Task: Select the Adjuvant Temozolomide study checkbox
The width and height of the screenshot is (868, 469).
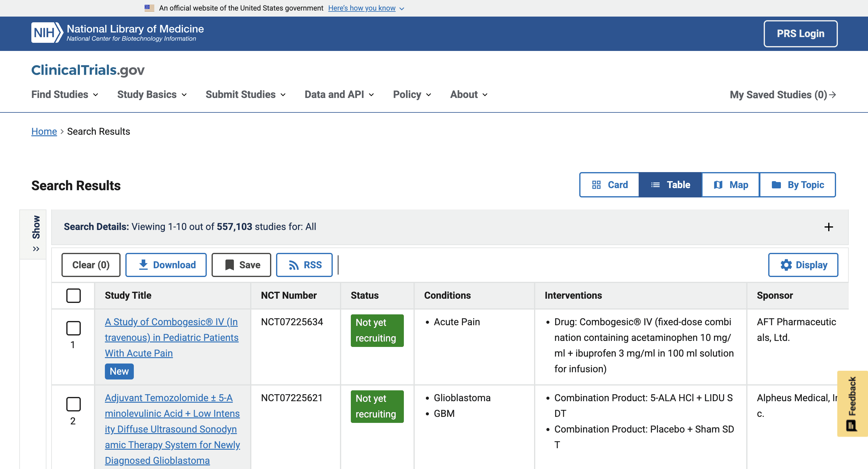Action: [73, 404]
